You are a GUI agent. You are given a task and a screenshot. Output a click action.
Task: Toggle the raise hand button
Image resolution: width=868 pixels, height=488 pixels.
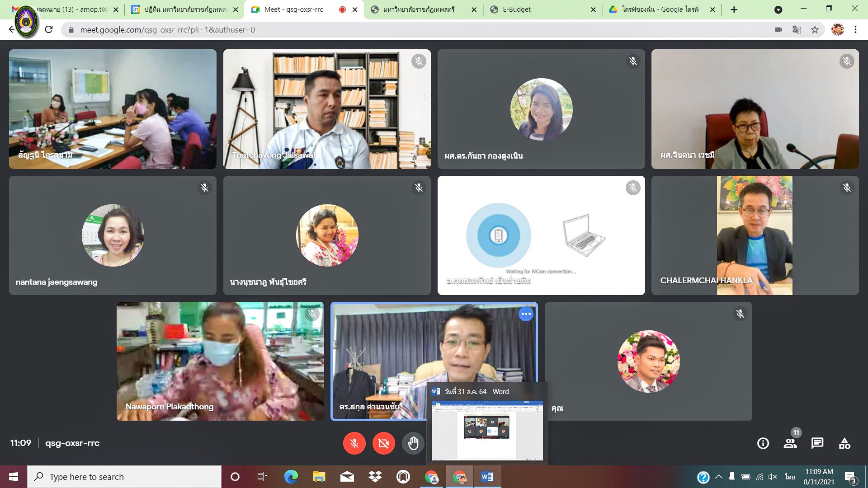click(413, 443)
